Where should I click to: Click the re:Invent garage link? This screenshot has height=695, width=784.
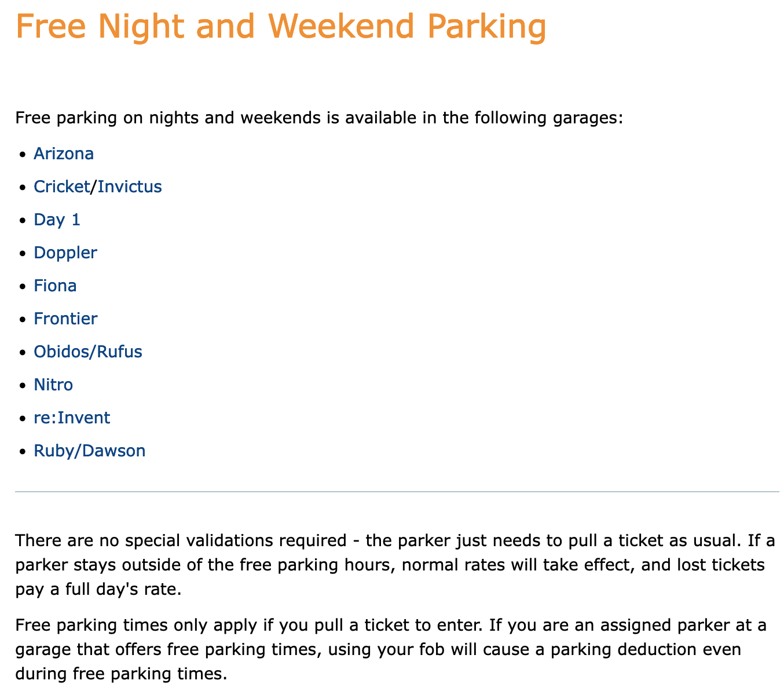pyautogui.click(x=72, y=418)
